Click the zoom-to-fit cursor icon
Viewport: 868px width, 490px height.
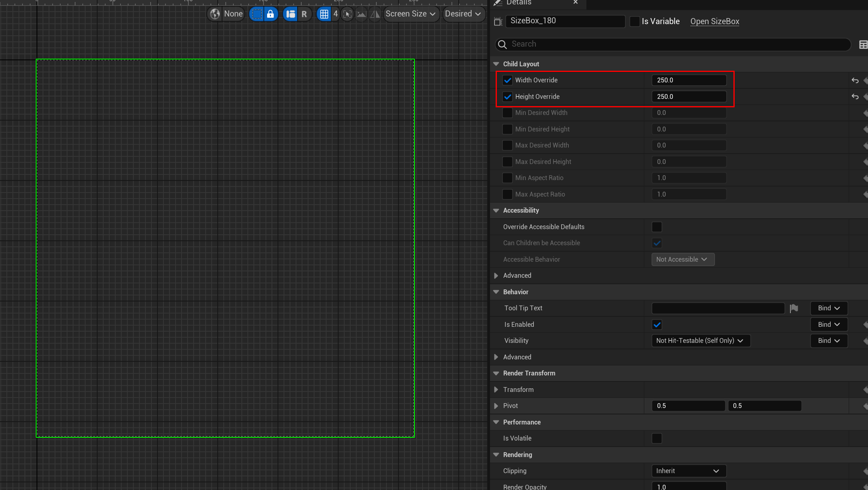point(347,14)
